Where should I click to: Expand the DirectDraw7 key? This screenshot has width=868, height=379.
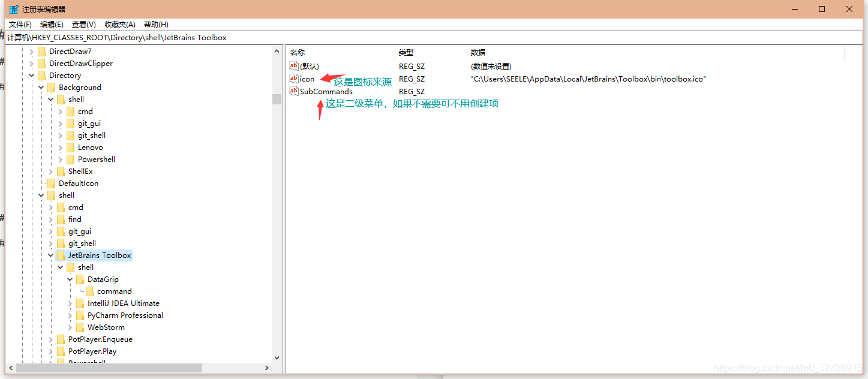[32, 52]
